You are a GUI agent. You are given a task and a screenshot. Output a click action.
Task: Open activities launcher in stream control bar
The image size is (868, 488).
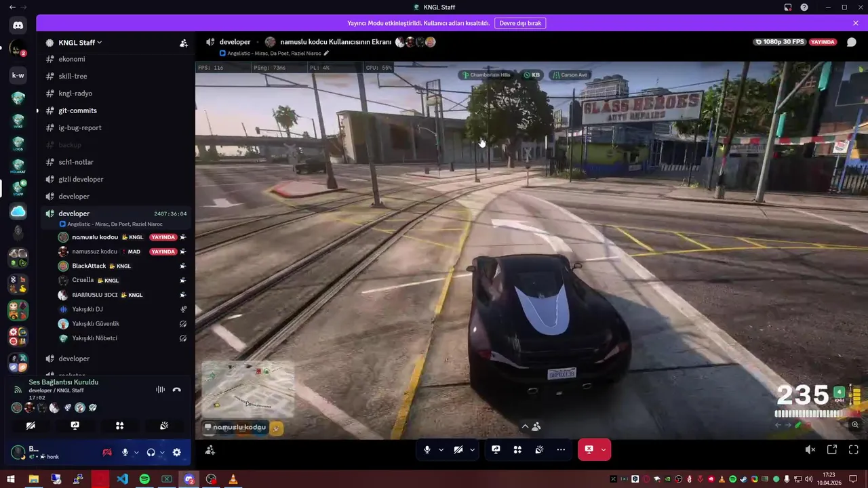[517, 449]
